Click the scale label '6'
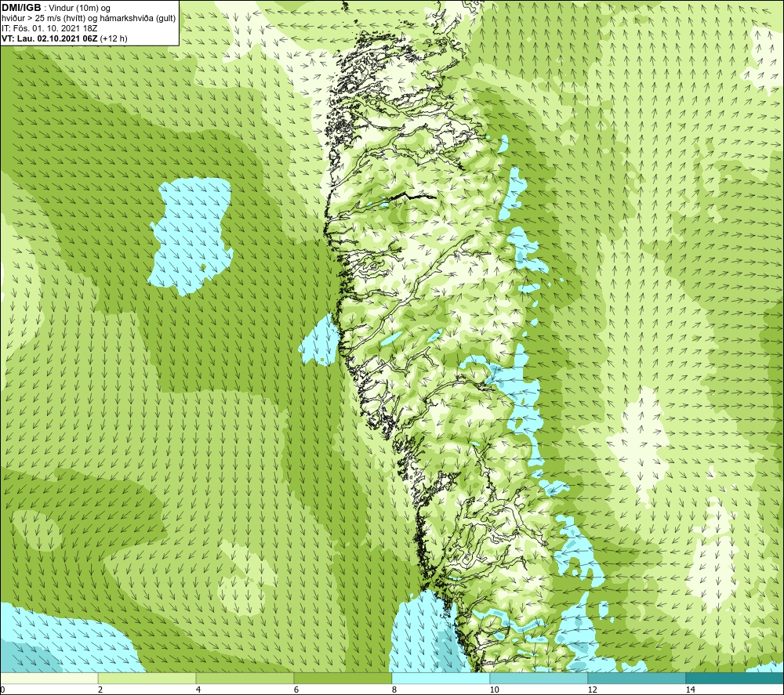 (296, 690)
